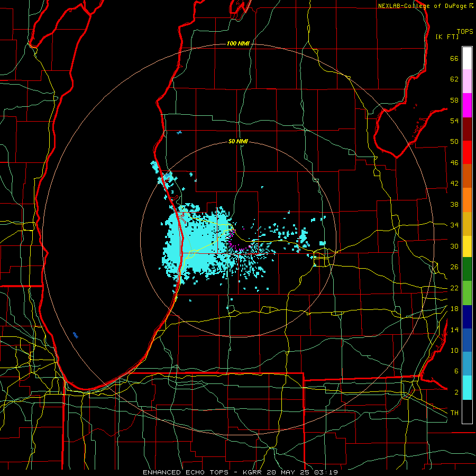Select the light blue legend swatch
Viewport: 476px width, 476px height.
(x=467, y=364)
